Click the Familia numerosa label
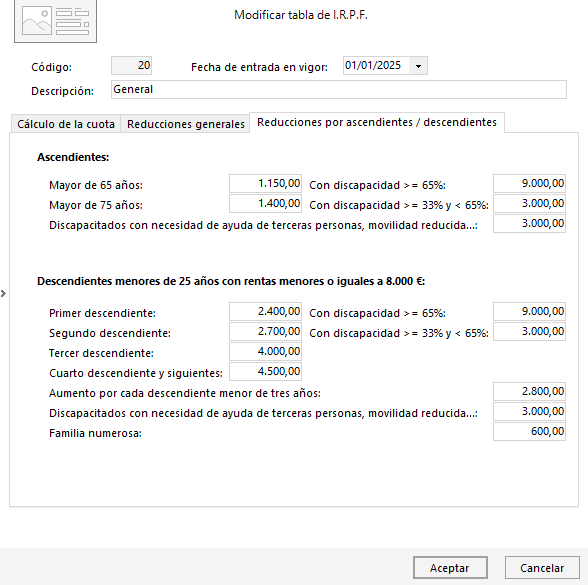 [x=95, y=434]
